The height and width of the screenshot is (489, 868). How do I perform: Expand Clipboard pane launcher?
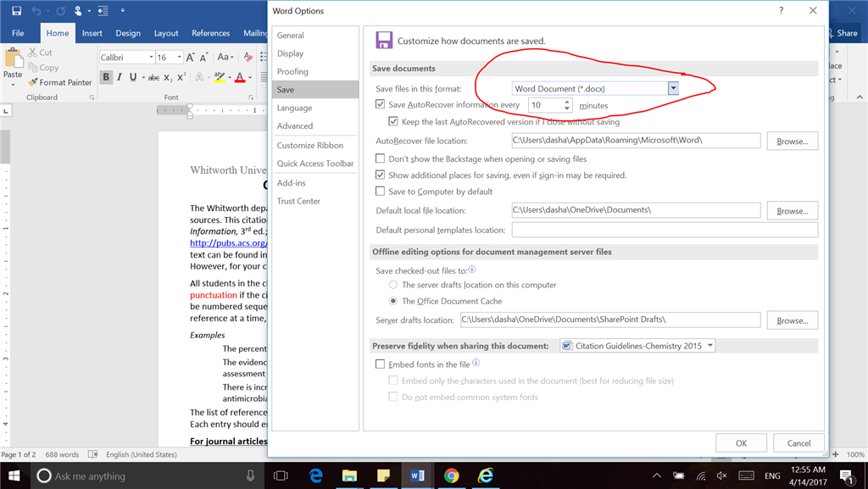point(92,97)
